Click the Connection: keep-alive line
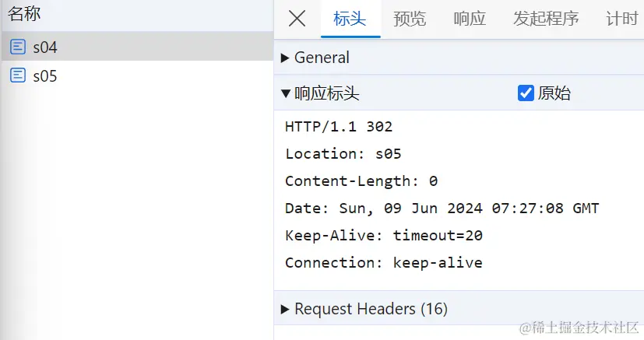This screenshot has width=644, height=340. pyautogui.click(x=384, y=263)
